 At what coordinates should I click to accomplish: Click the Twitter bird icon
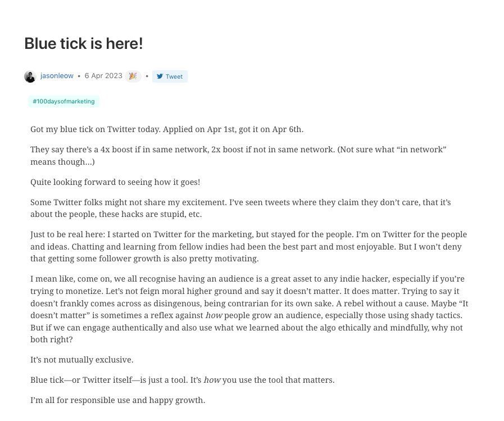(x=160, y=76)
